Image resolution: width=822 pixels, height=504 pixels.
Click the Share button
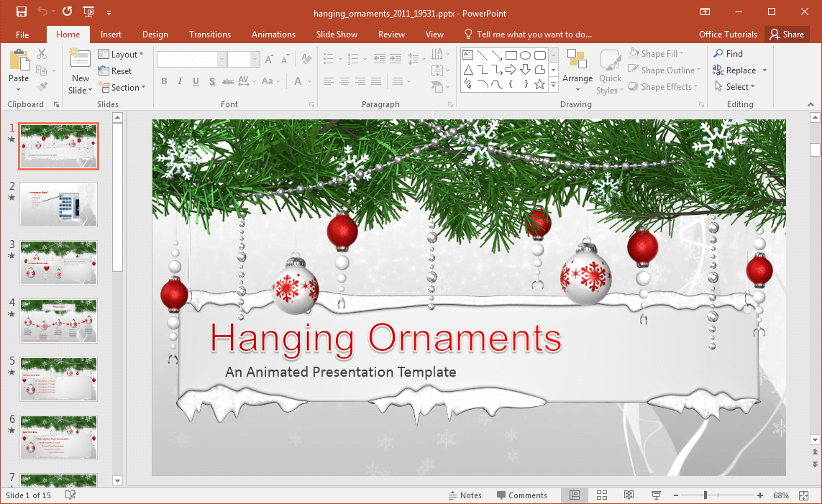785,35
